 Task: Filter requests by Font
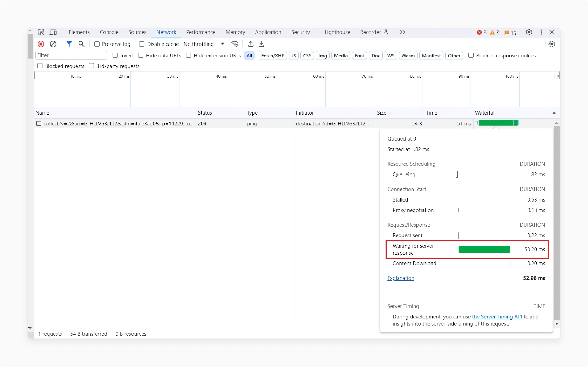click(x=359, y=56)
